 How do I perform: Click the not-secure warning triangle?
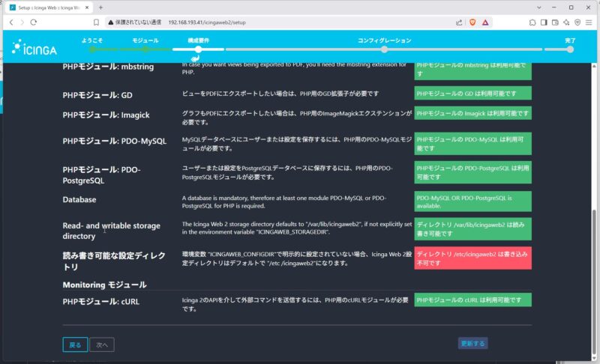tap(110, 22)
